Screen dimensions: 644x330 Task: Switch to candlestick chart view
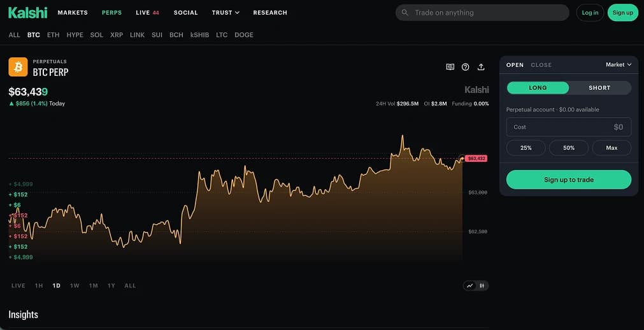[482, 285]
